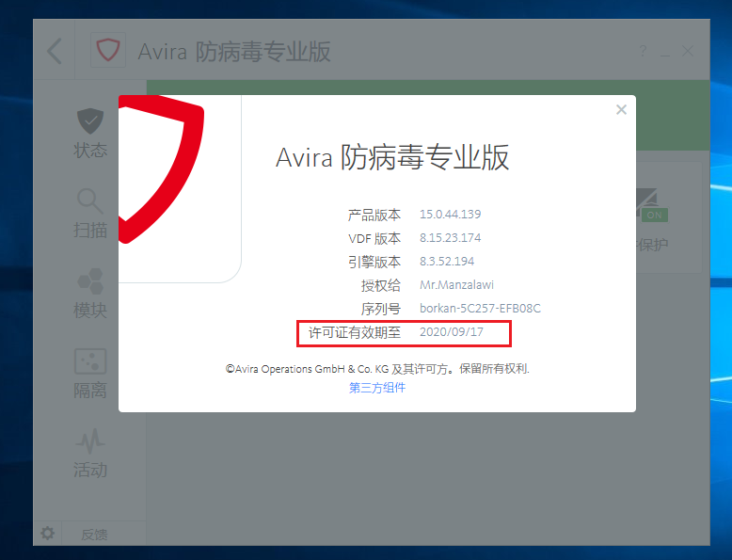Open settings via the gear icon
Image resolution: width=732 pixels, height=560 pixels.
click(47, 533)
